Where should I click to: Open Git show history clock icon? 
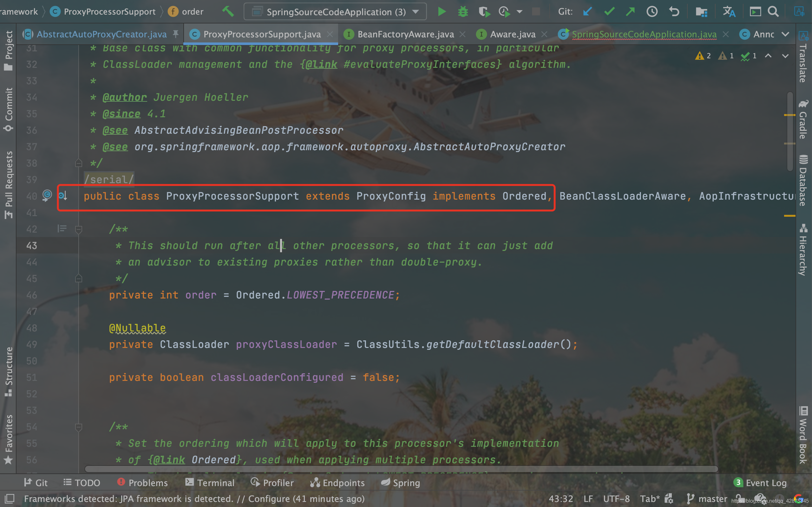[x=652, y=12]
